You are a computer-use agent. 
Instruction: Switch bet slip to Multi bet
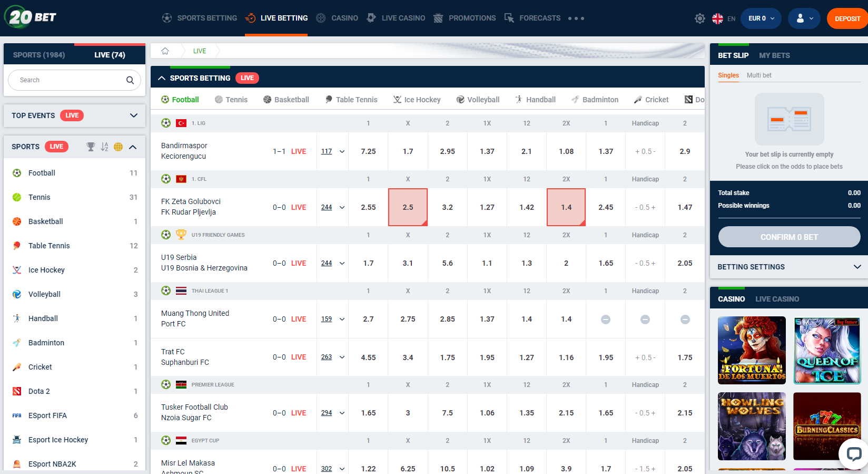coord(758,75)
